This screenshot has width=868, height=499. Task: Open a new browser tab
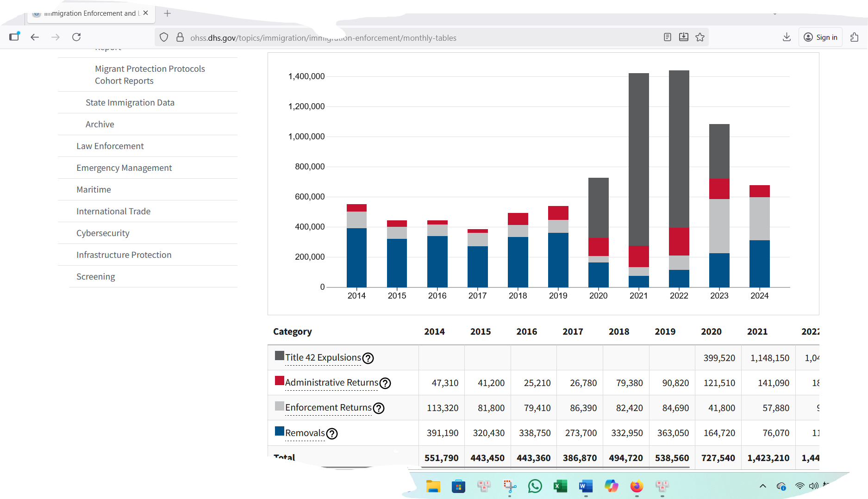coord(168,13)
